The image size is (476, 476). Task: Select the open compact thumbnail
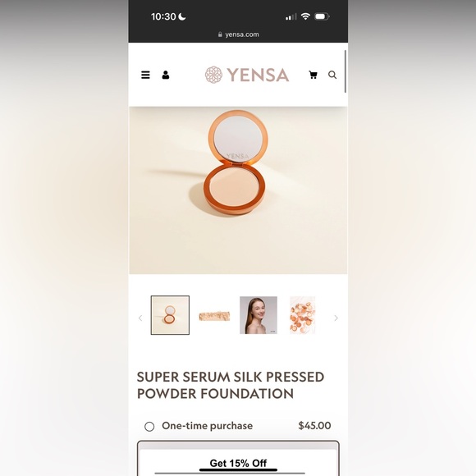point(170,315)
